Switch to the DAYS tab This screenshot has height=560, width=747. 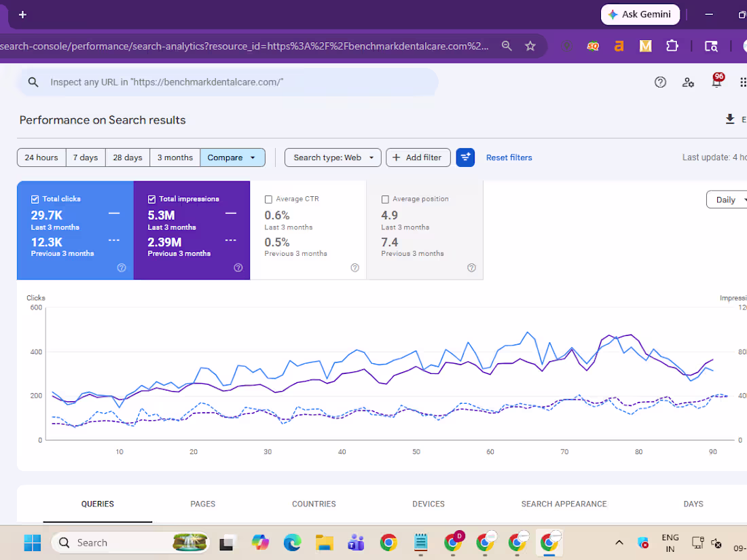point(693,504)
